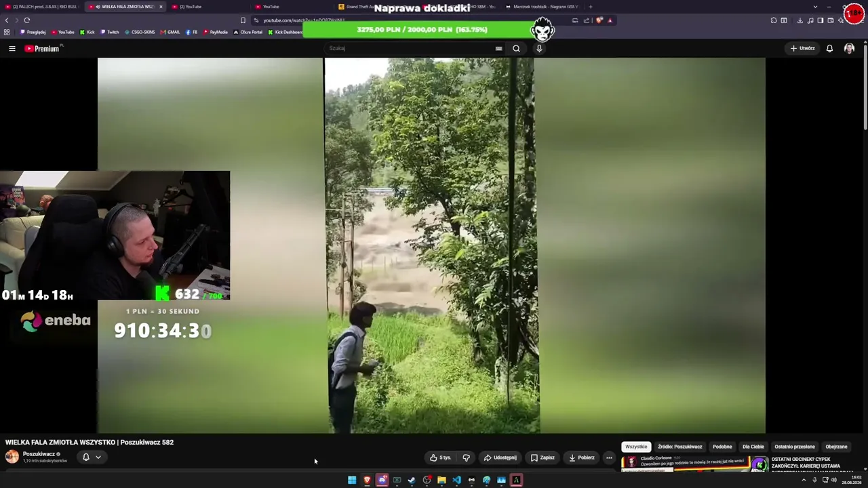Open the YouTube account avatar menu
The image size is (868, 488).
(x=849, y=48)
